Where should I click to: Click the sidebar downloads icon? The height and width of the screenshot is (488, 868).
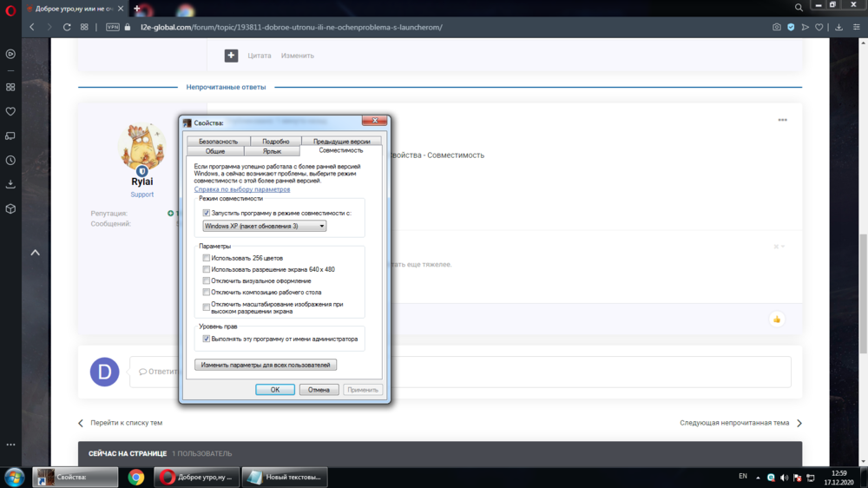point(10,184)
